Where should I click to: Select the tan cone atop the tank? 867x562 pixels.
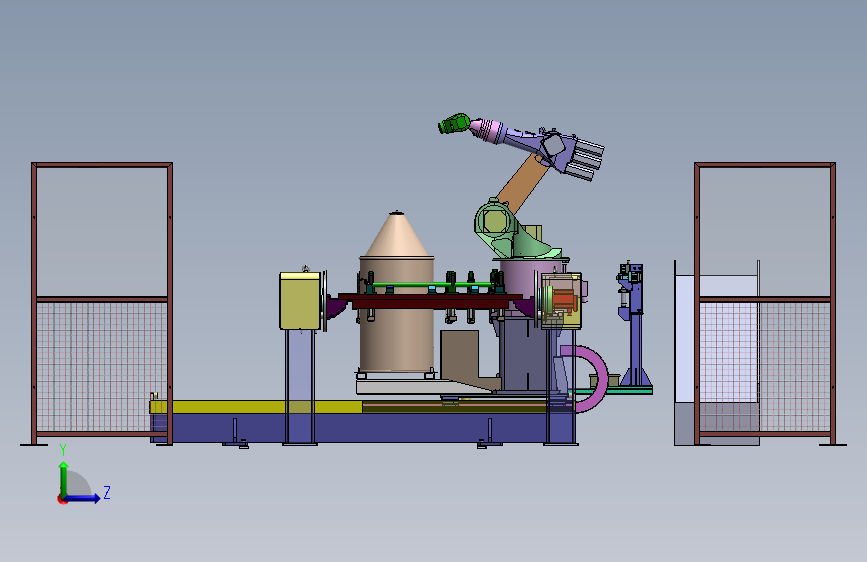click(x=396, y=234)
